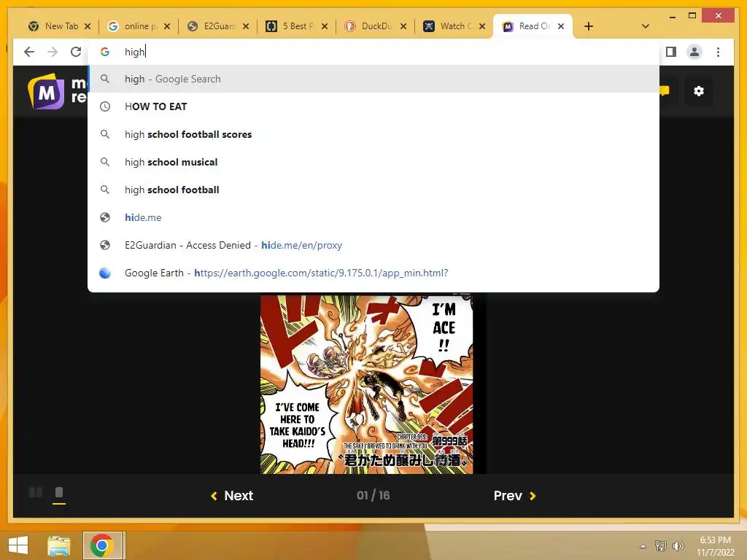The image size is (747, 560).
Task: Click the Chrome taskbar icon
Action: click(x=102, y=545)
